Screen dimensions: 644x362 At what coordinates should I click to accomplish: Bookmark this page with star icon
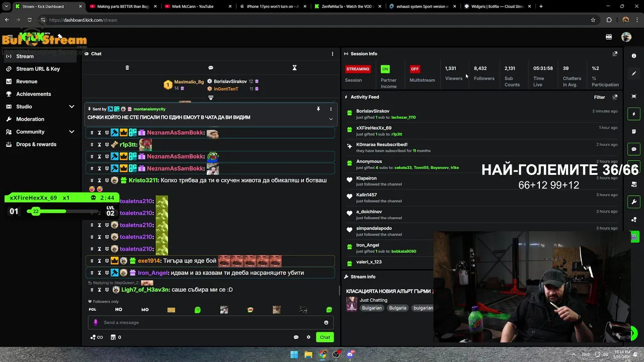pos(593,20)
